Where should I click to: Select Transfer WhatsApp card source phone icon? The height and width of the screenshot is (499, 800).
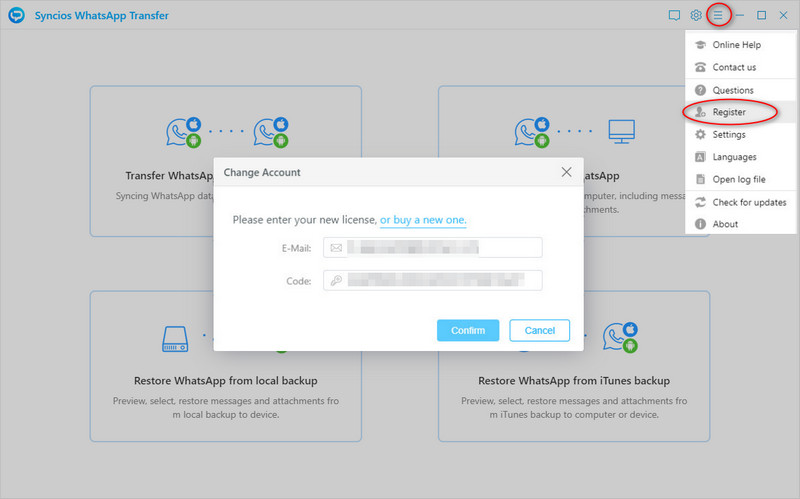tap(184, 132)
